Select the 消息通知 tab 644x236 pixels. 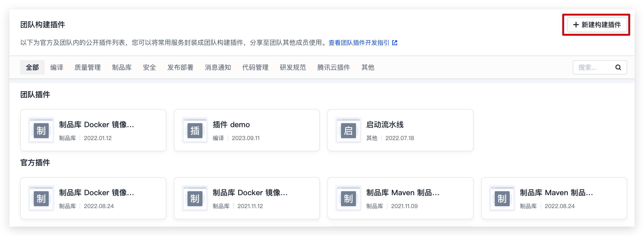point(218,67)
